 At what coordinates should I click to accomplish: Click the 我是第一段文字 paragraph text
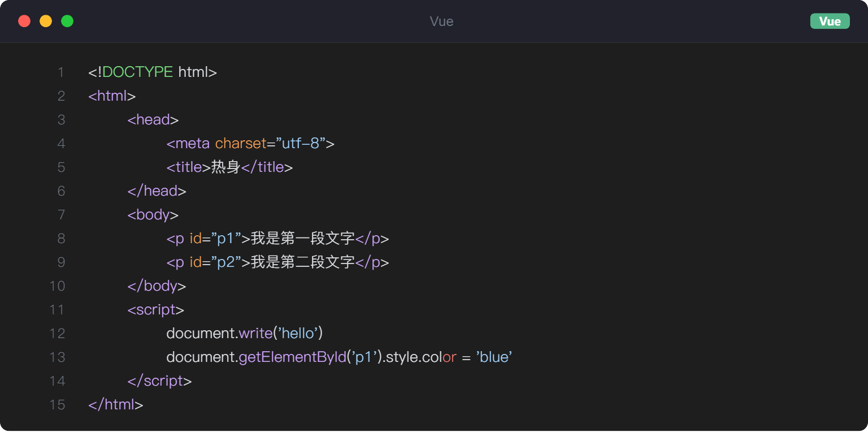302,239
